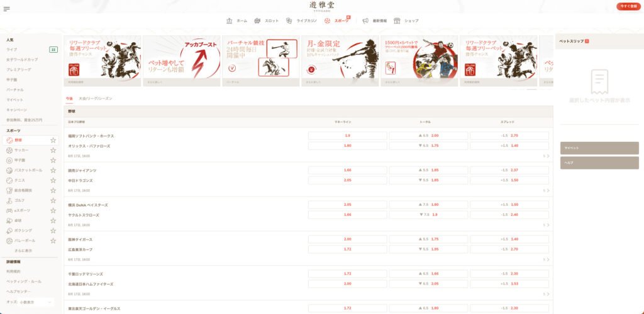The height and width of the screenshot is (314, 644).
Task: Open the アッカブースト promotional banner
Action: click(x=181, y=61)
